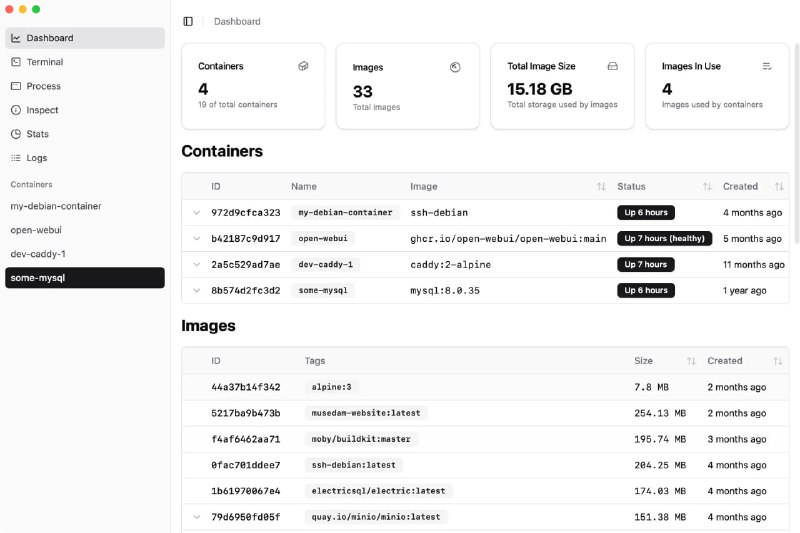This screenshot has width=800, height=533.
Task: Select my-debian-container in the sidebar
Action: (x=56, y=206)
